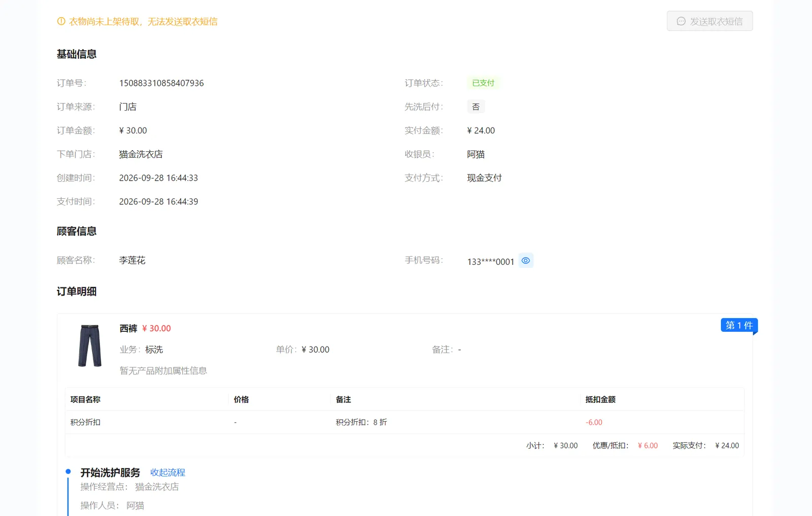Click the chat bubble icon in 发送取衣短信
Viewport: 812px width, 516px height.
pos(681,21)
